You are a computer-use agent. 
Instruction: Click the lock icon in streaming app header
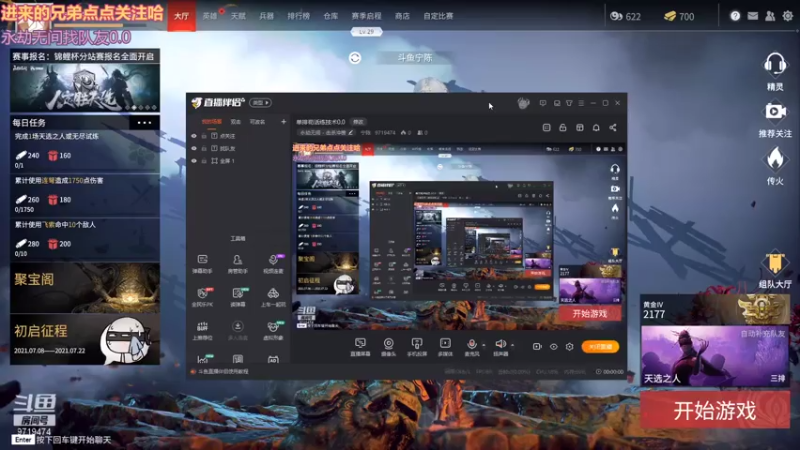563,128
